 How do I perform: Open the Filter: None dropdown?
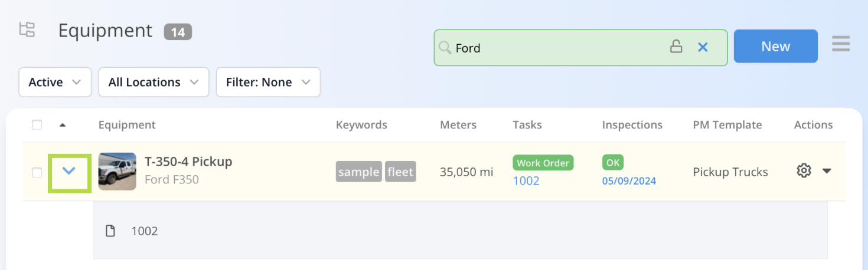(x=268, y=82)
